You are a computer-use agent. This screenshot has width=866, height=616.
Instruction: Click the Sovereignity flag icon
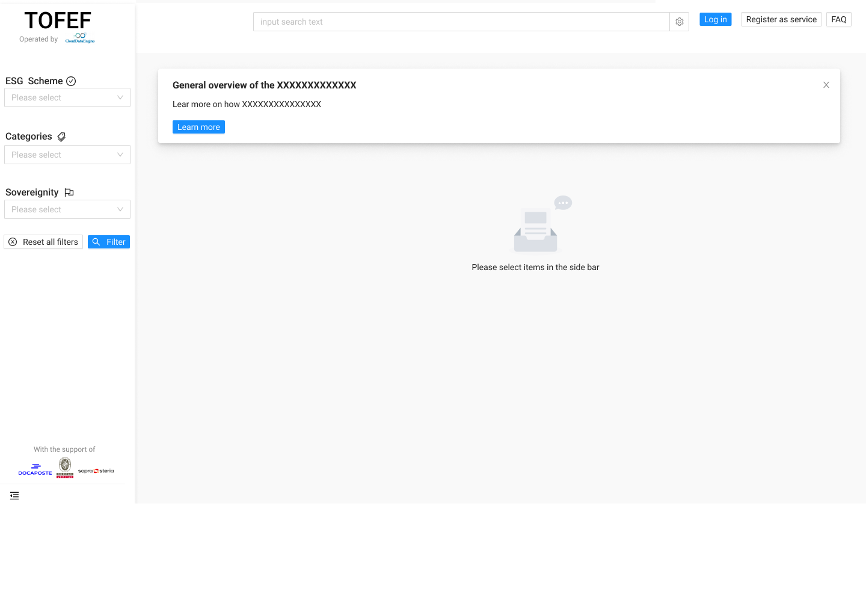[x=69, y=192]
